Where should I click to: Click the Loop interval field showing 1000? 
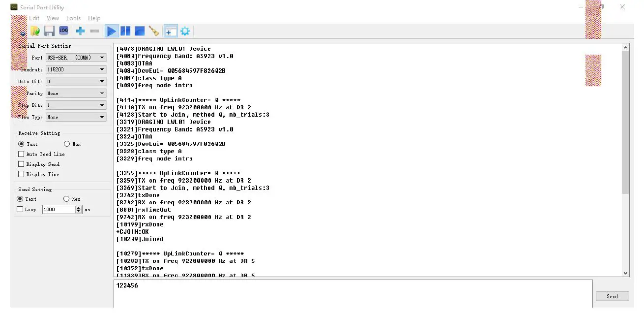59,209
